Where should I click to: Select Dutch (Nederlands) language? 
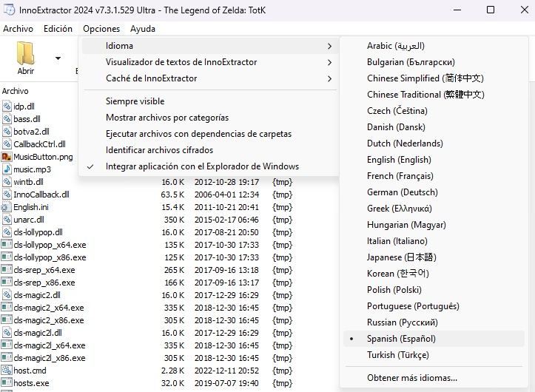434,143
